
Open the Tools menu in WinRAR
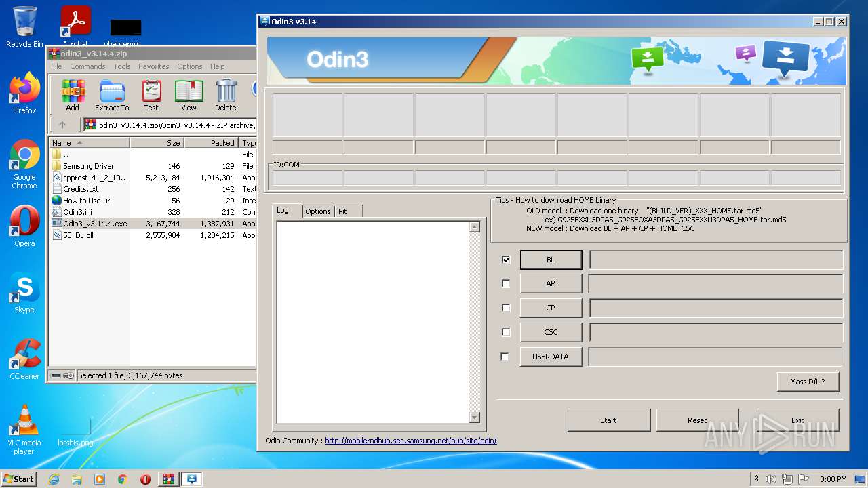[x=122, y=66]
